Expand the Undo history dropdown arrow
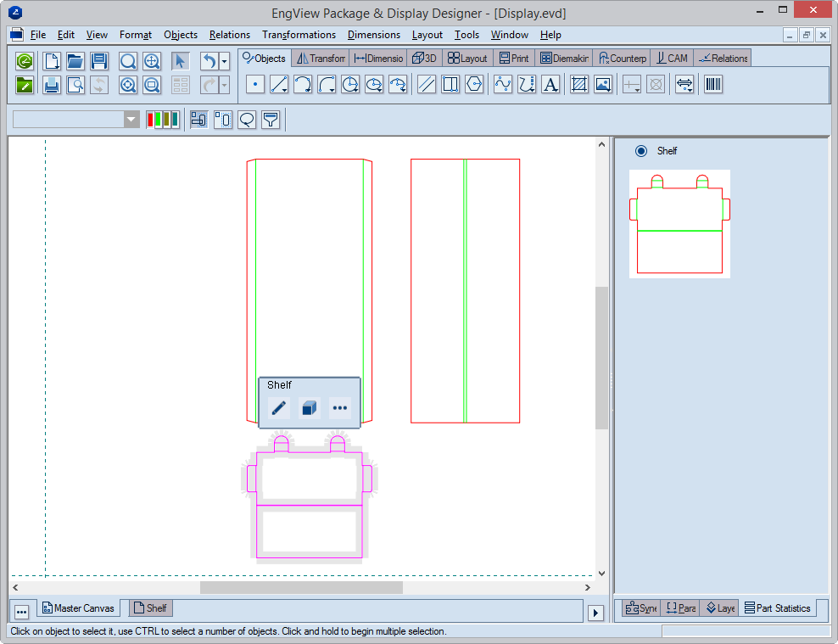Image resolution: width=838 pixels, height=644 pixels. [x=224, y=61]
